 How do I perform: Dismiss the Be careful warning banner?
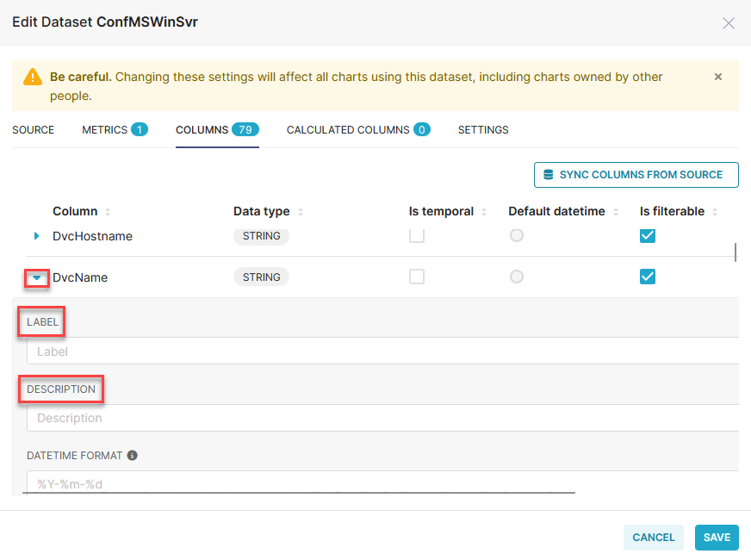coord(718,77)
